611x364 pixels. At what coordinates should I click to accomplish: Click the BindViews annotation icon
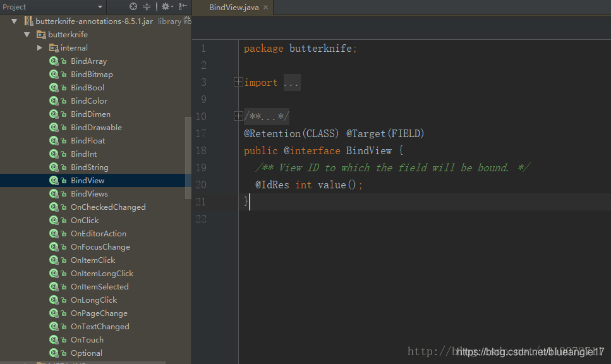click(x=54, y=194)
